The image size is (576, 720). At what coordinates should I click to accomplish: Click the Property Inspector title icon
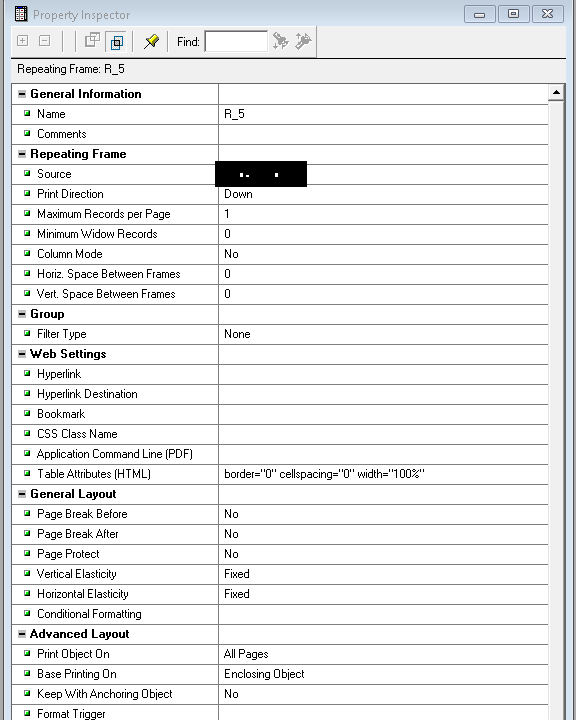[x=21, y=14]
